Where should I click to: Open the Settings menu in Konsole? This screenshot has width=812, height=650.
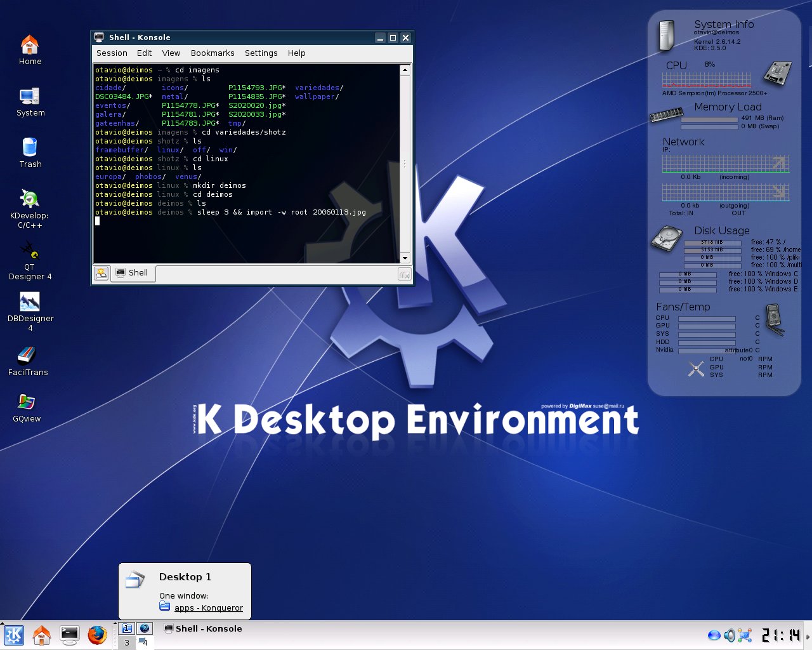coord(261,53)
